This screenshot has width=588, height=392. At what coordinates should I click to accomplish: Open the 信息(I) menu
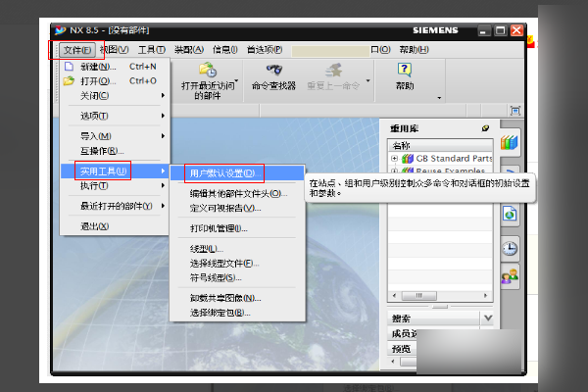click(x=225, y=50)
